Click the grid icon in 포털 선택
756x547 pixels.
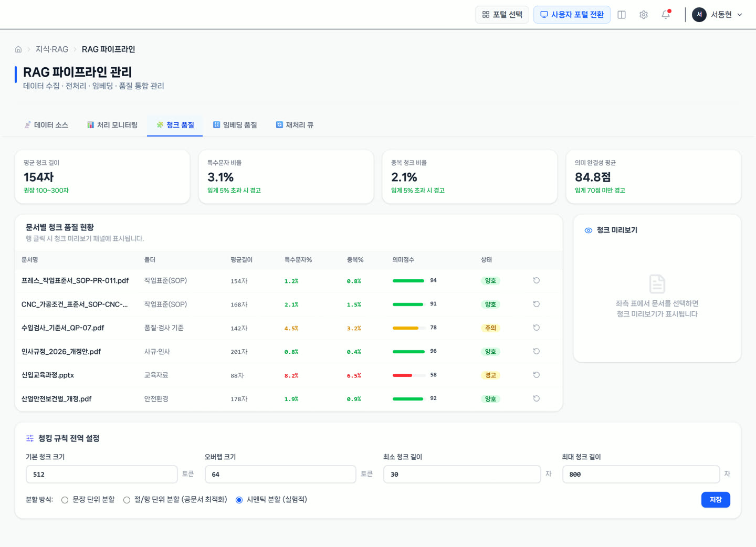(486, 15)
